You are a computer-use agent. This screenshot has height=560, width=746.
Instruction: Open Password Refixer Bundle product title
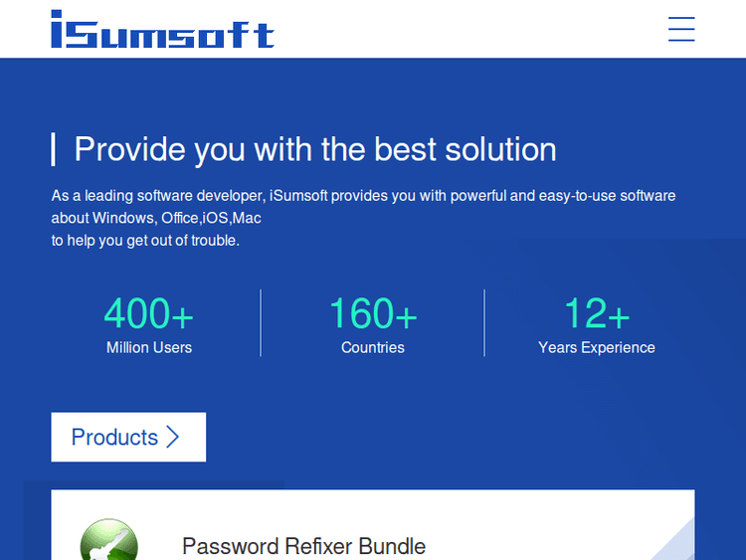pos(303,546)
